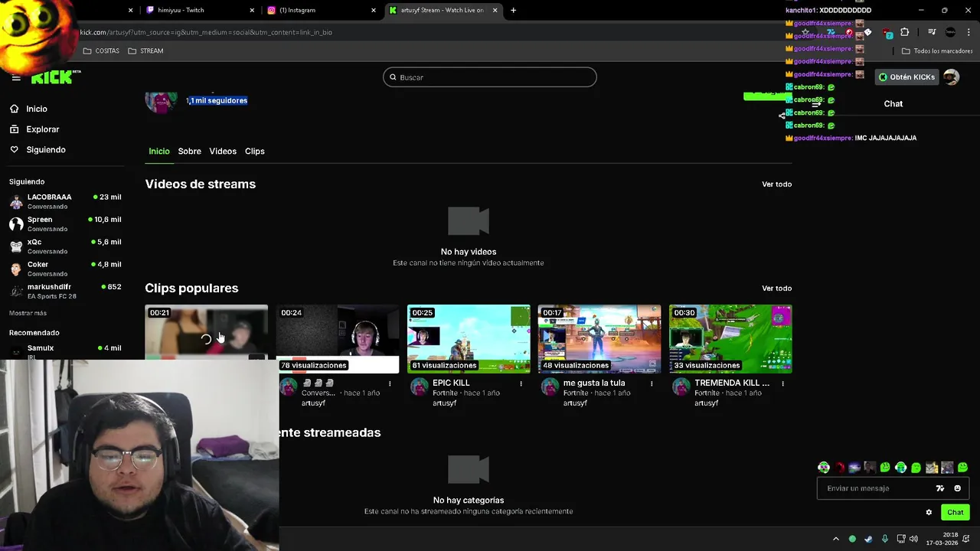The height and width of the screenshot is (551, 980).
Task: Click Ver todo for Videos de streams
Action: coord(776,184)
